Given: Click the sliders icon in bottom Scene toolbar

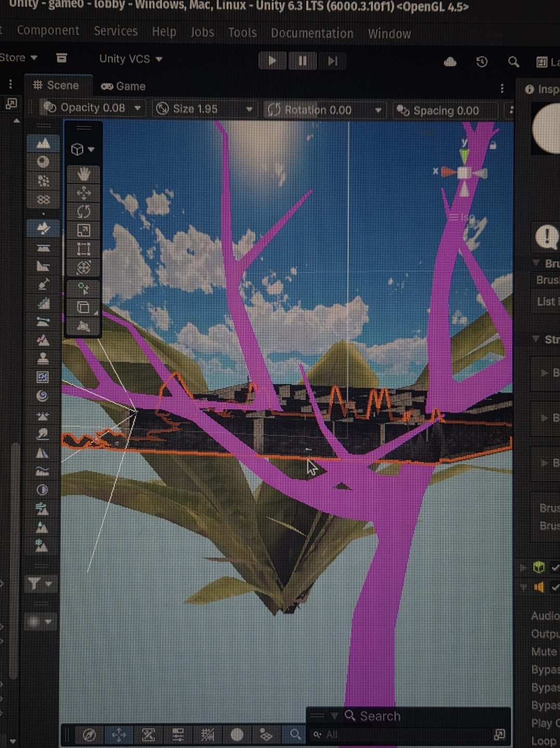Looking at the screenshot, I should [x=177, y=734].
